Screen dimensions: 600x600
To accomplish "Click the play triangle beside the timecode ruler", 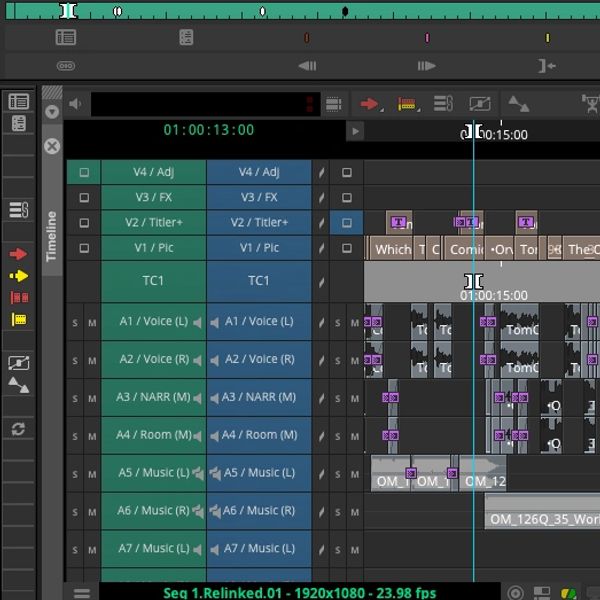I will click(x=355, y=131).
